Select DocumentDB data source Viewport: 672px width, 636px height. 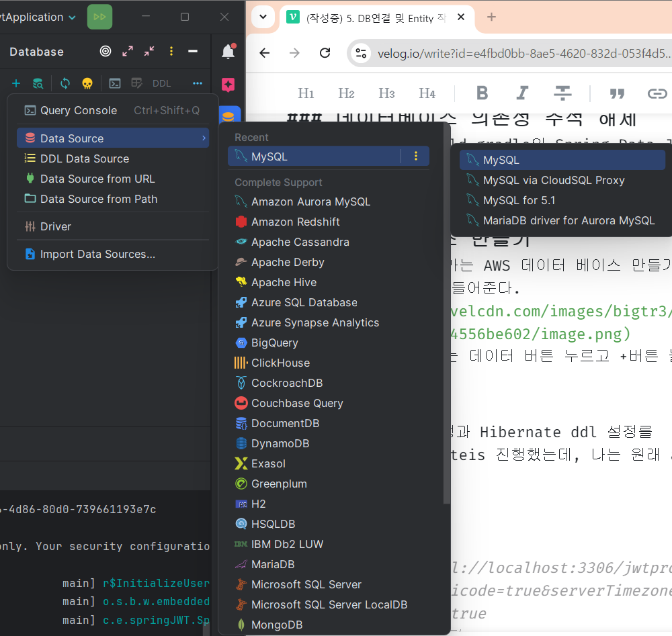click(x=329, y=423)
